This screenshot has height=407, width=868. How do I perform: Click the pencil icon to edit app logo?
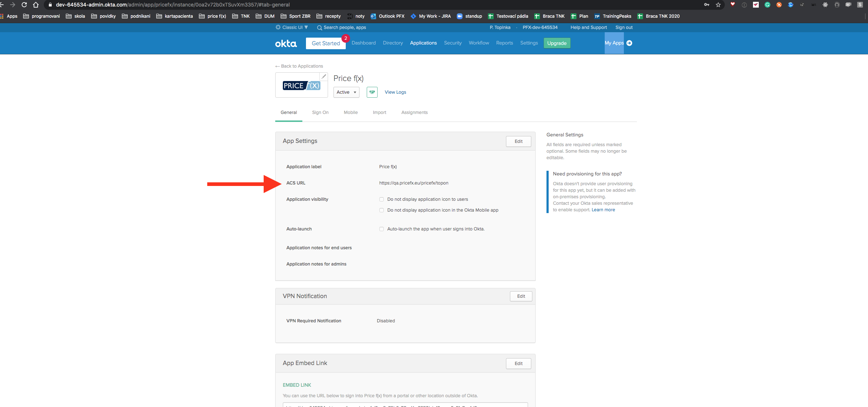coord(324,77)
